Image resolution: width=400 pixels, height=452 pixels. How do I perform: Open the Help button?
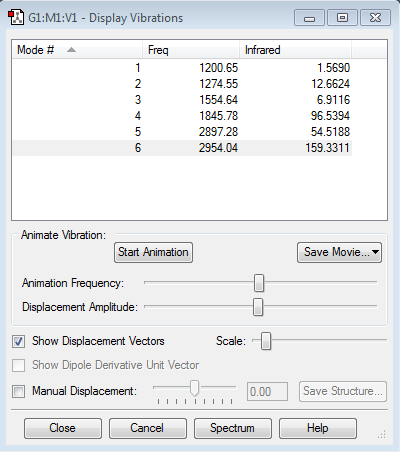318,428
